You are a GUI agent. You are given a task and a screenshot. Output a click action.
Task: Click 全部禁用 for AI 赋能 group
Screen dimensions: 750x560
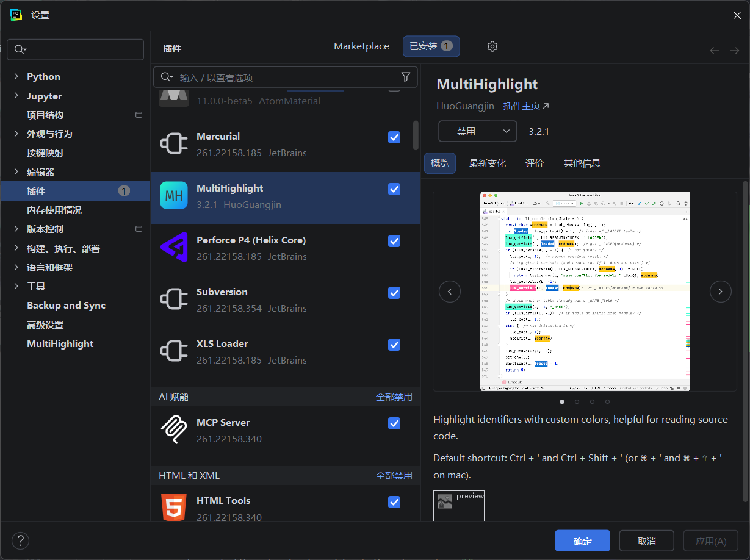[x=394, y=397]
